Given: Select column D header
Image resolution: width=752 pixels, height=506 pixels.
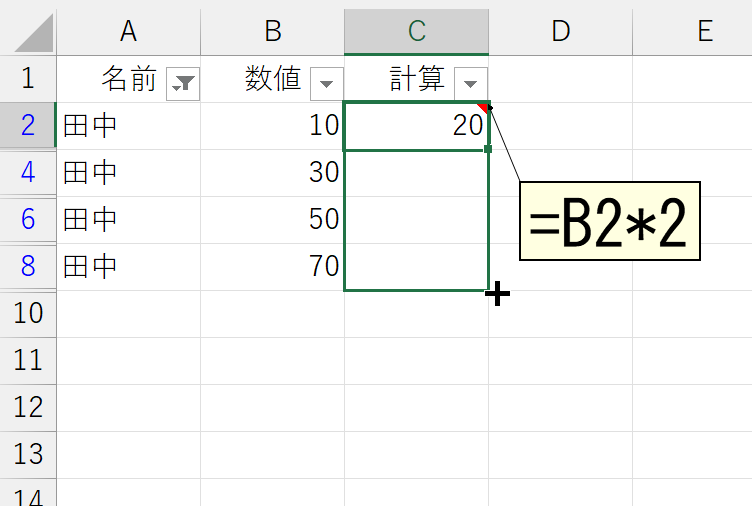Looking at the screenshot, I should pos(561,32).
